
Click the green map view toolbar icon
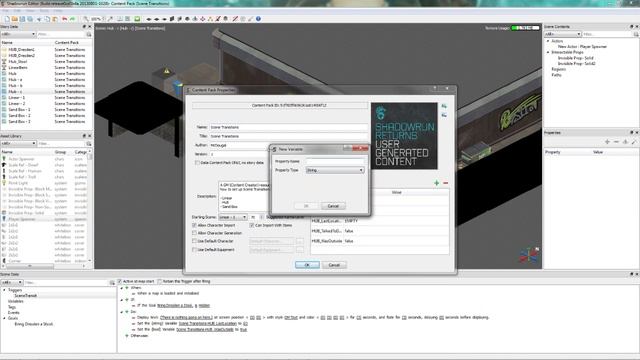(x=137, y=19)
